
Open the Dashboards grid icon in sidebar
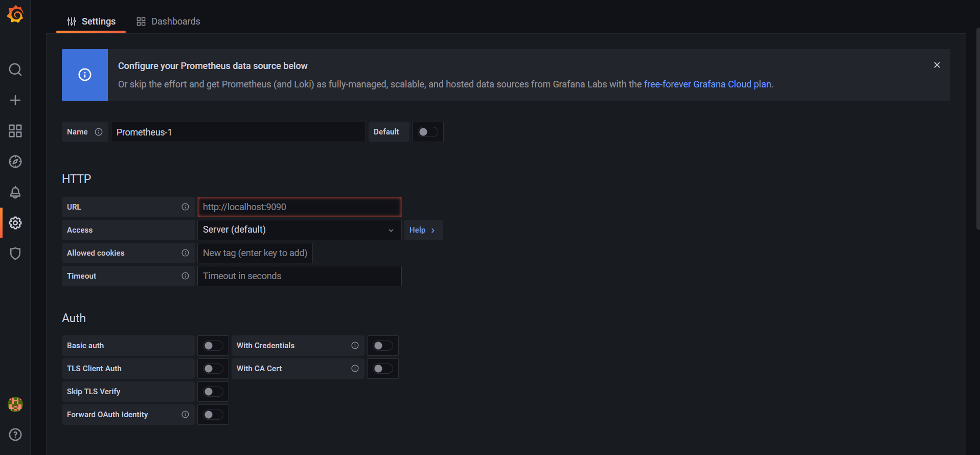coord(15,131)
